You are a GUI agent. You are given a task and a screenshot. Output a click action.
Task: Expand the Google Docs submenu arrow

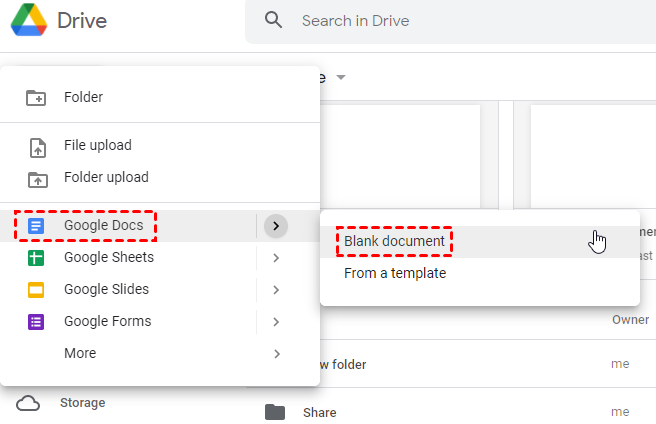pyautogui.click(x=276, y=226)
